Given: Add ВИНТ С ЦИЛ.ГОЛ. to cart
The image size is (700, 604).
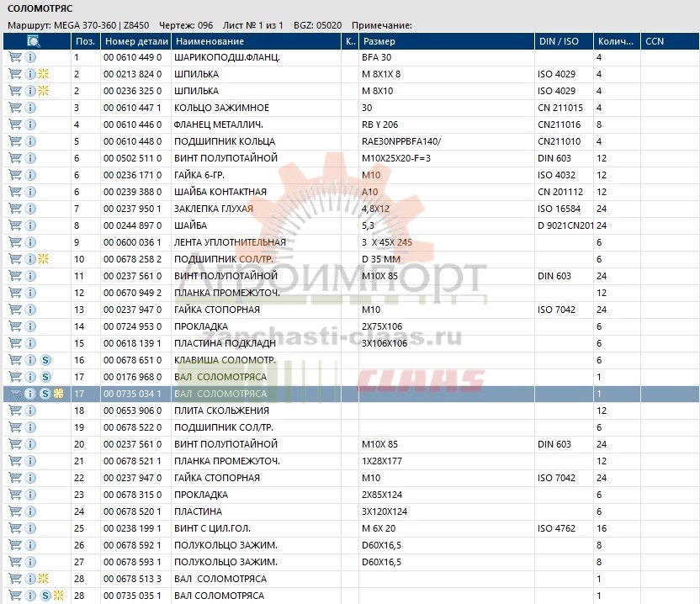Looking at the screenshot, I should coord(15,528).
